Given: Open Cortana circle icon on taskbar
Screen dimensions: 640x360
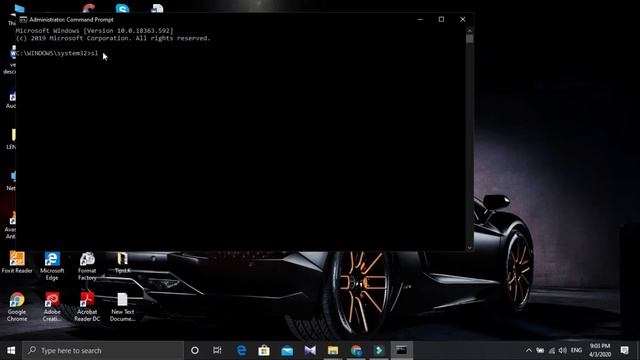Looking at the screenshot, I should (195, 350).
